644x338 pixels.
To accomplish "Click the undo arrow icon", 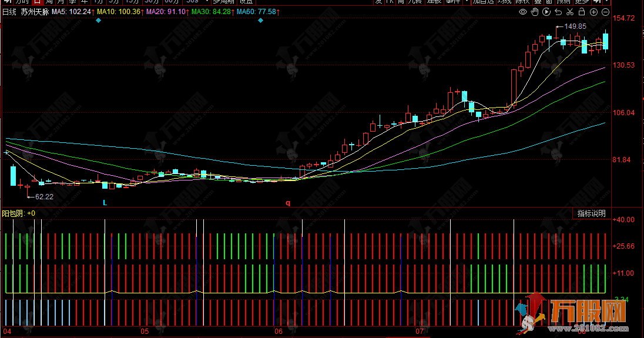I will tap(558, 12).
